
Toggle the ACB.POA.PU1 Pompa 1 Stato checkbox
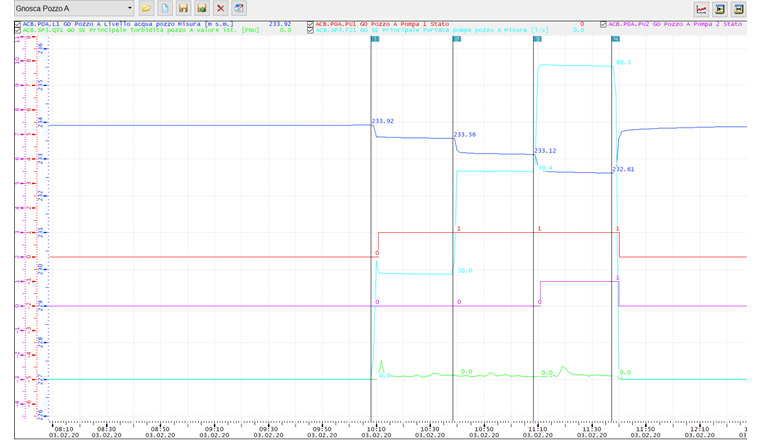310,24
